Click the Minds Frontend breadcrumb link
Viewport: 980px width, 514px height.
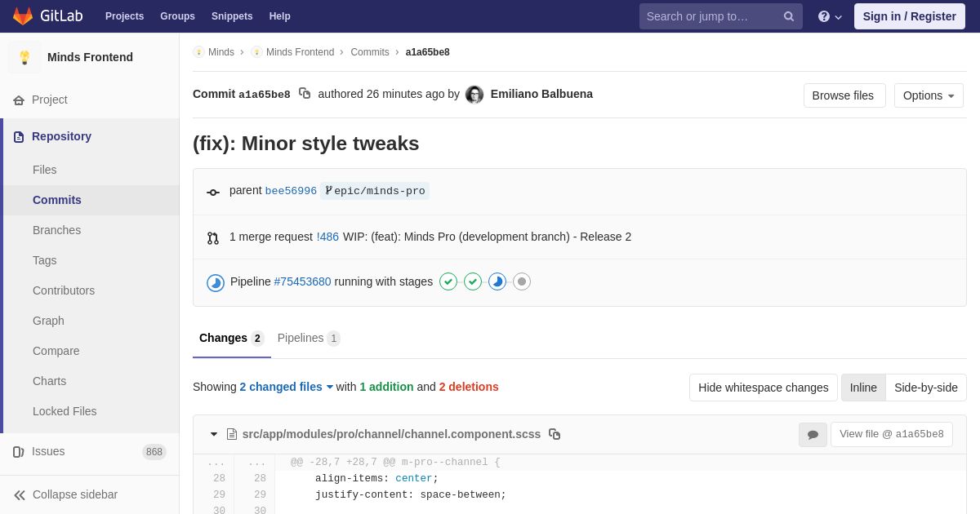pos(300,52)
